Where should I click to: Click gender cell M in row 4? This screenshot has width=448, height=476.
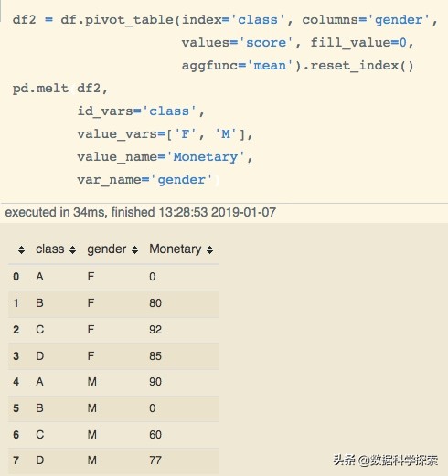[92, 382]
